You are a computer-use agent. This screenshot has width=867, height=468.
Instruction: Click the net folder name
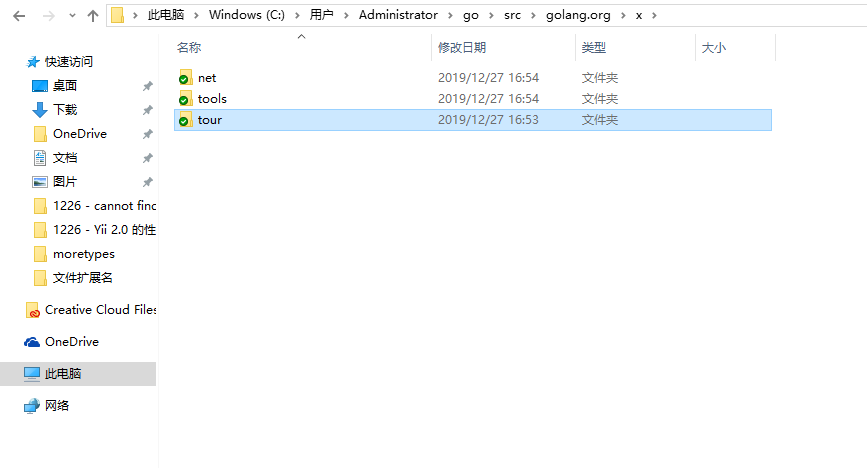(x=207, y=78)
